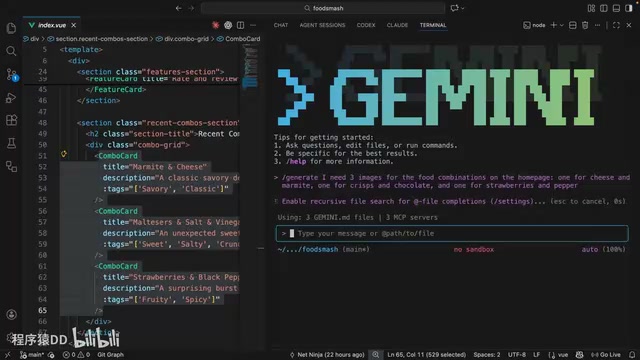
Task: Close the terminal panel
Action: [629, 25]
